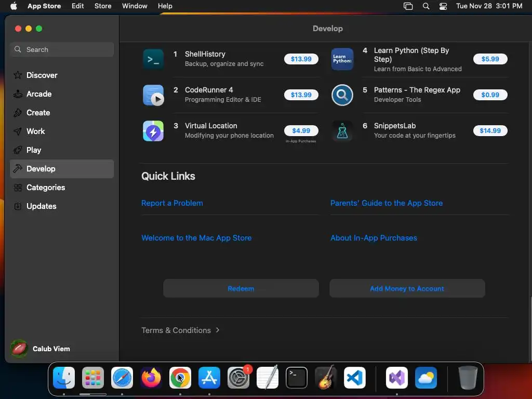Select Work section in sidebar

[62, 131]
